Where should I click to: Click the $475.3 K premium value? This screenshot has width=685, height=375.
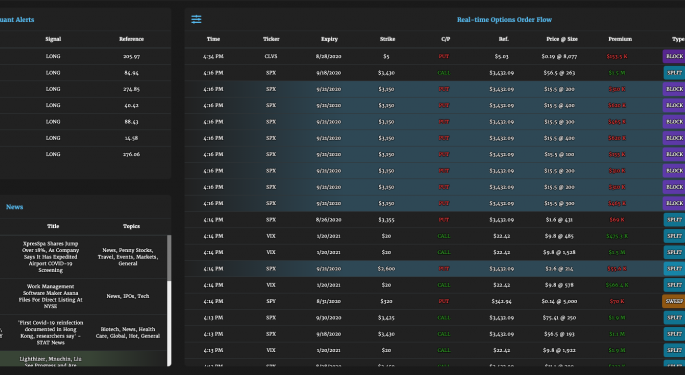pyautogui.click(x=617, y=236)
